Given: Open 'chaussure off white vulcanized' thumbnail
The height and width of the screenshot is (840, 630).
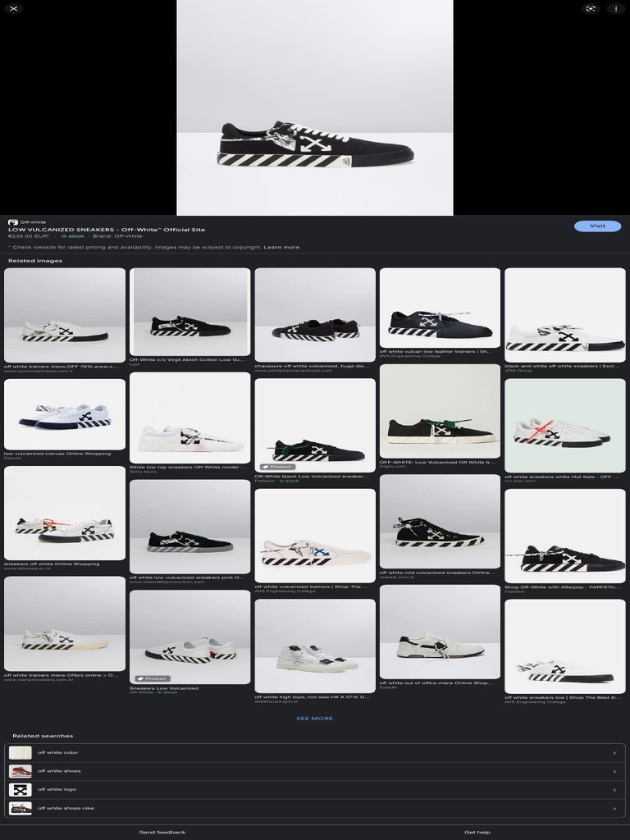Looking at the screenshot, I should pos(315,315).
